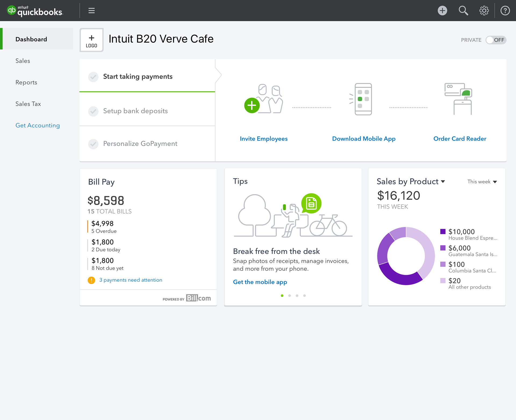Open the Get the mobile app link
This screenshot has width=516, height=420.
pyautogui.click(x=260, y=282)
